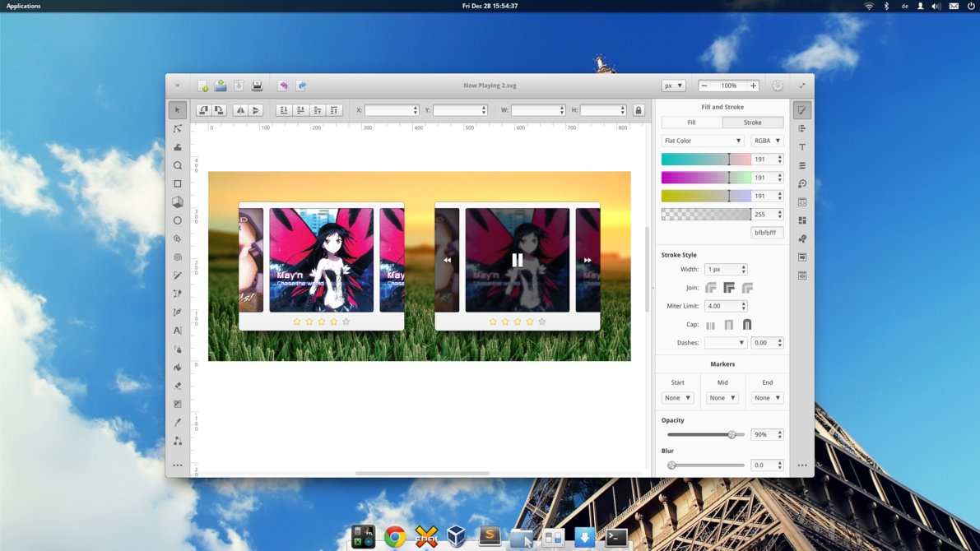Show more tools in left toolbox

point(178,465)
